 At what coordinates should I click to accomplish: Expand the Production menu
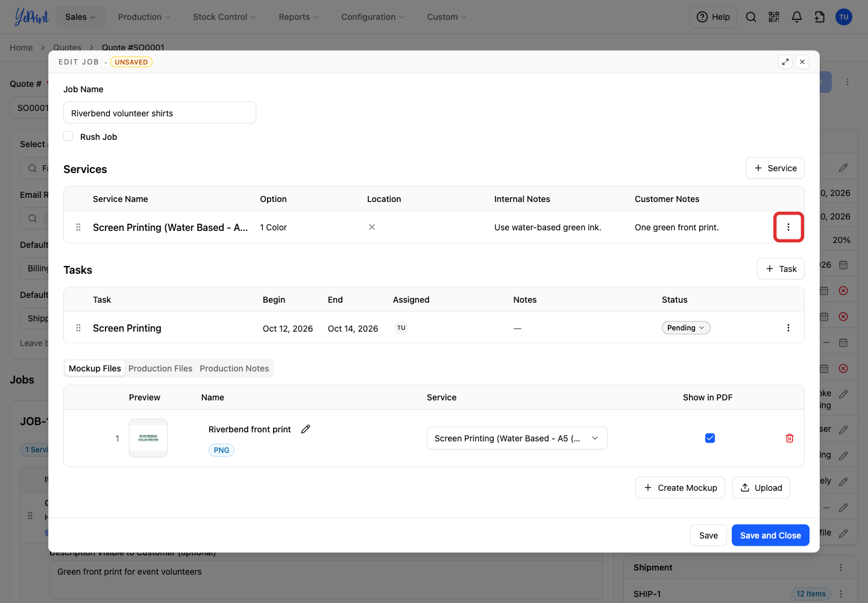[144, 17]
